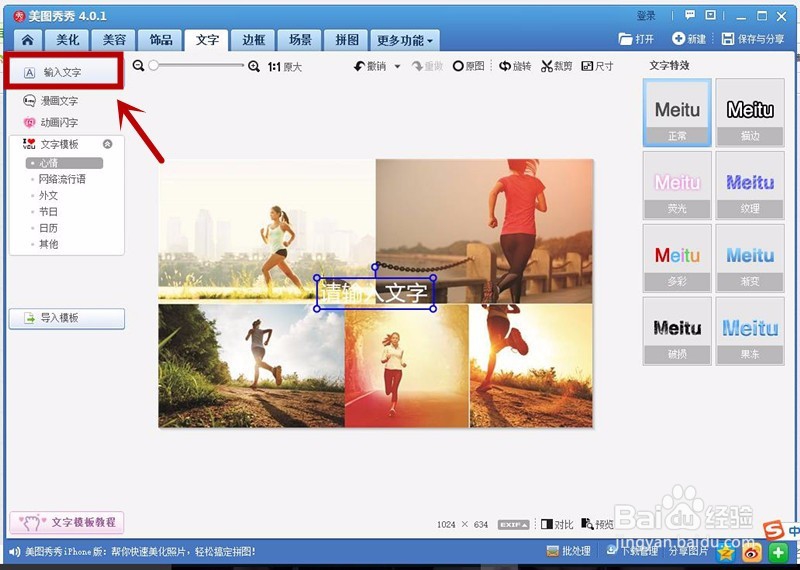Screen dimensions: 800x570
Task: Select 漫画文字 option
Action: pyautogui.click(x=51, y=101)
